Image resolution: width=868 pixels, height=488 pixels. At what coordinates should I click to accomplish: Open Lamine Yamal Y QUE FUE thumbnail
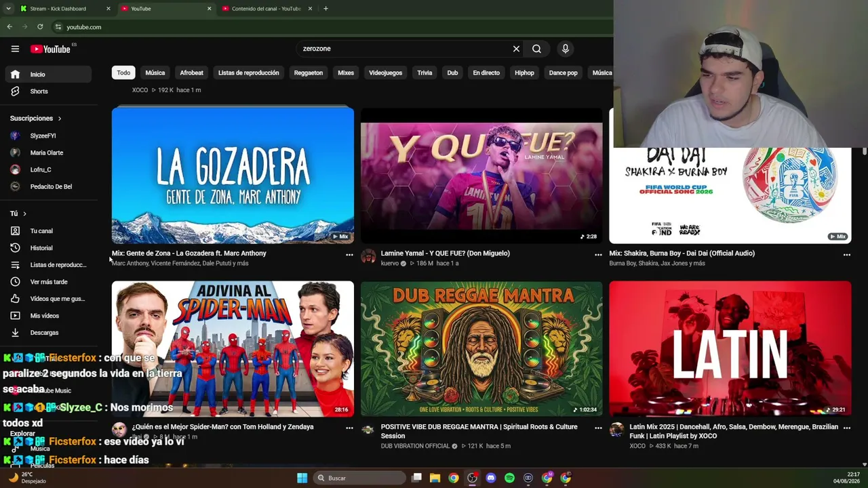(x=481, y=175)
